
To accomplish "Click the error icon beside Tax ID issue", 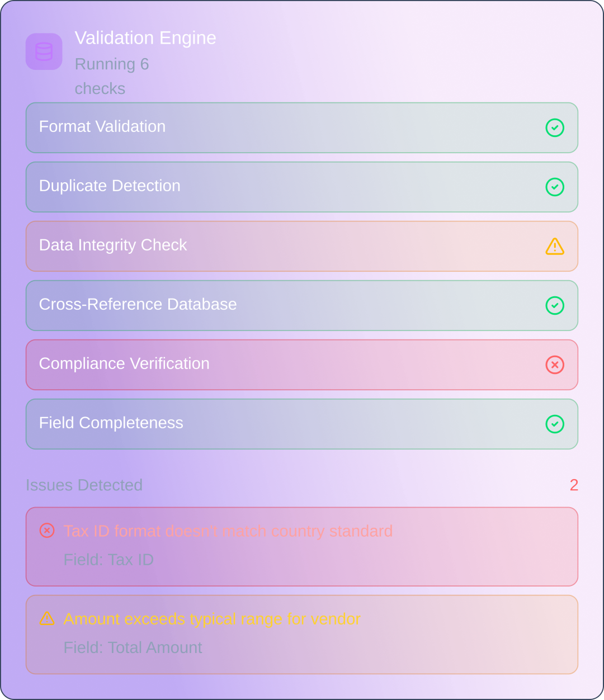I will (x=48, y=530).
